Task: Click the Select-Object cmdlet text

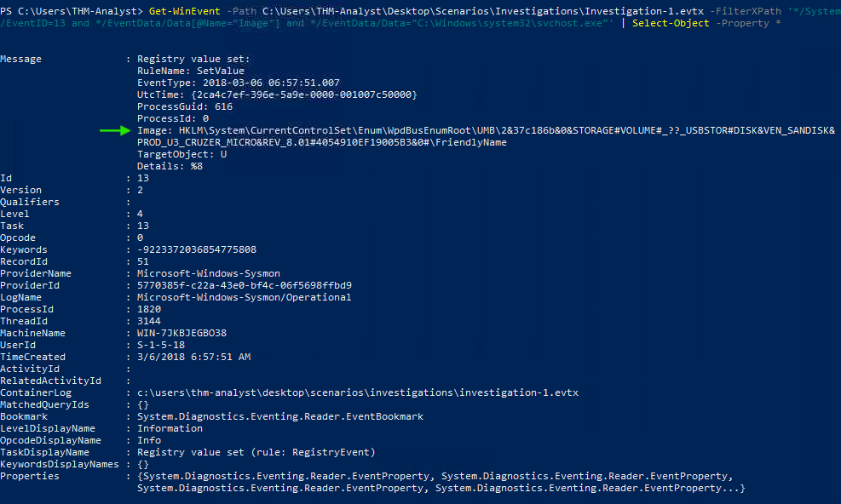Action: (x=671, y=23)
